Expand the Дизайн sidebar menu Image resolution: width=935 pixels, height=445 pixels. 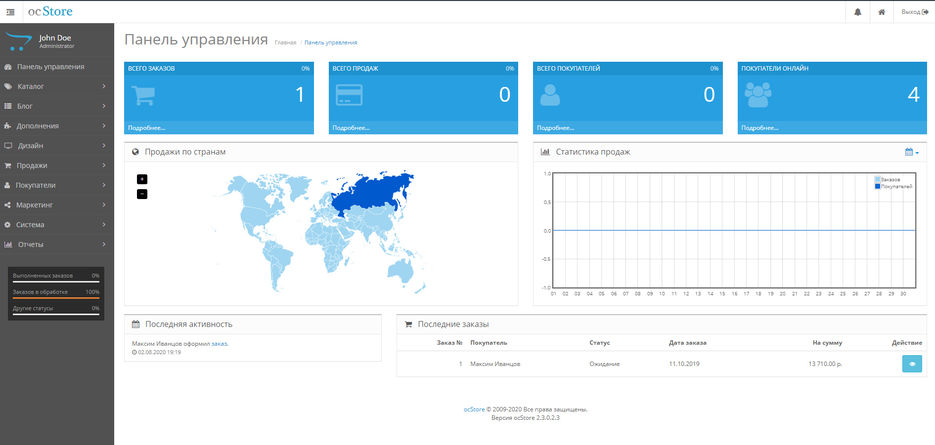click(x=57, y=146)
